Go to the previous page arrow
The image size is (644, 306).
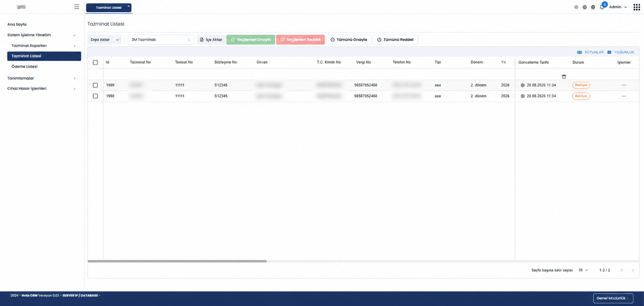(x=622, y=270)
